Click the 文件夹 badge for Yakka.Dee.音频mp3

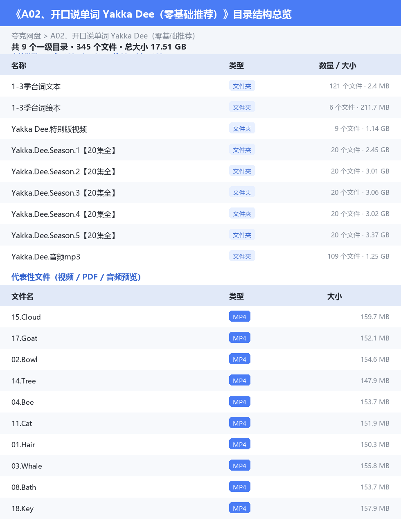pos(242,256)
